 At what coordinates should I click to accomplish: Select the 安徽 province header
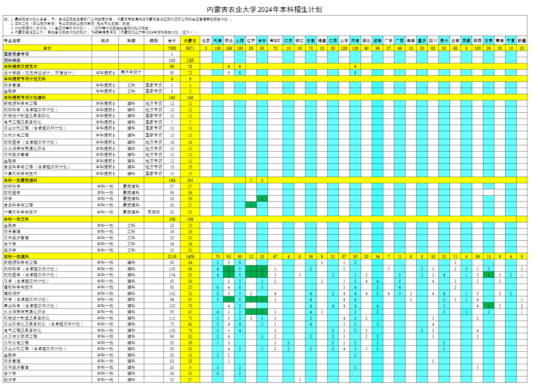tap(311, 41)
